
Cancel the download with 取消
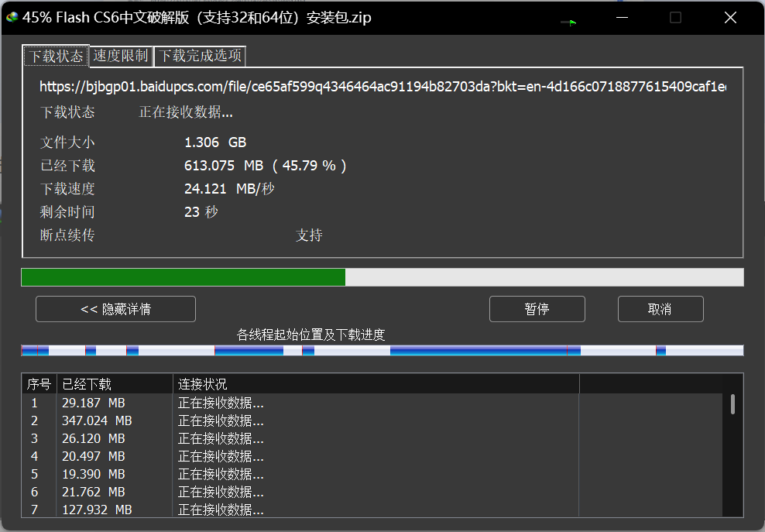point(660,309)
